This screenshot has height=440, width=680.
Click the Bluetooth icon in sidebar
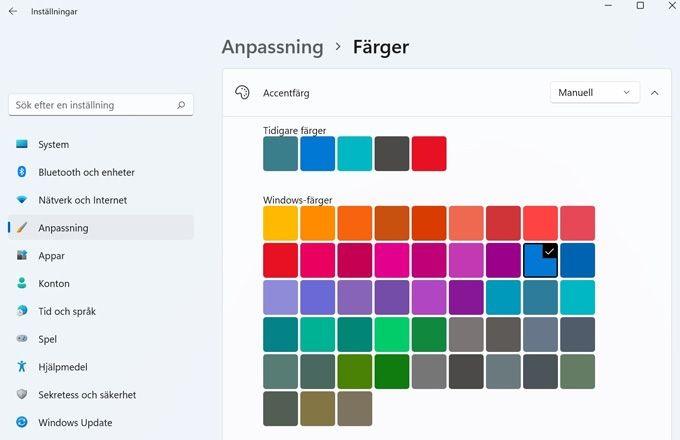22,172
